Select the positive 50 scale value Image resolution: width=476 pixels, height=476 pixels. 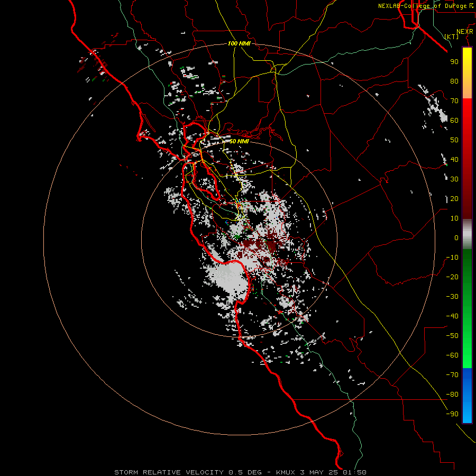[454, 140]
